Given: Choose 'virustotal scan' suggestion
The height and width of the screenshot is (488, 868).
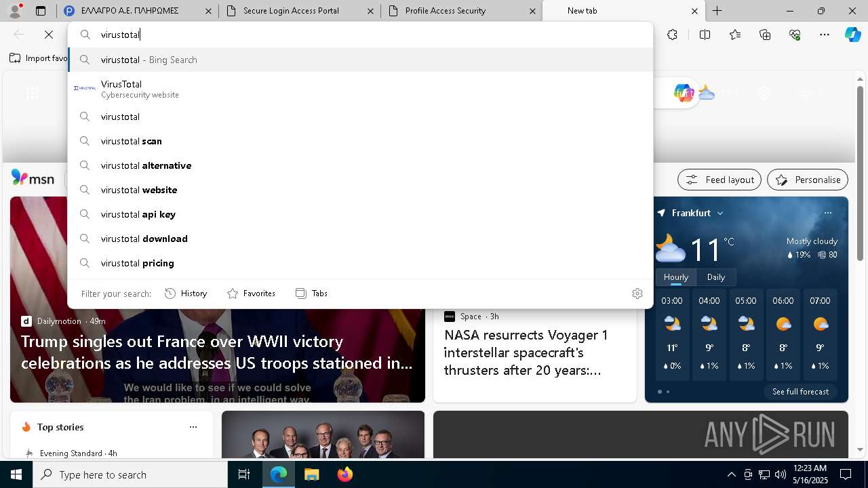Looking at the screenshot, I should [360, 141].
